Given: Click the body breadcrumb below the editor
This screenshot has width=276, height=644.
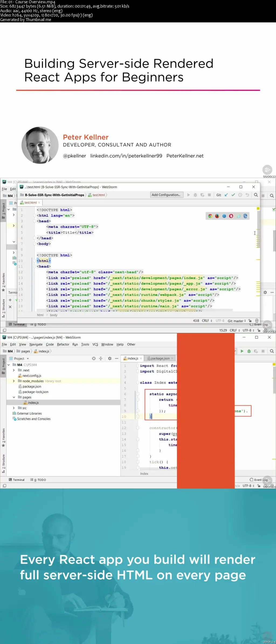Looking at the screenshot, I should tap(54, 315).
